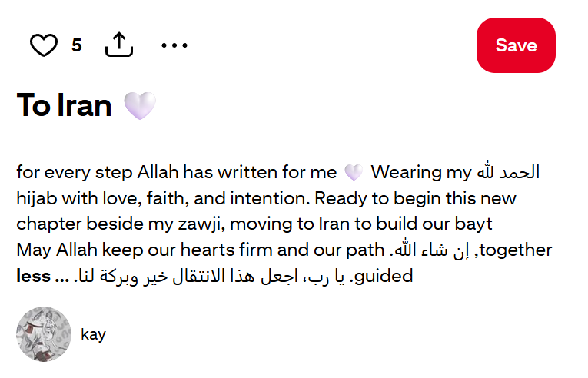The width and height of the screenshot is (588, 378).
Task: Open the three-dot more options menu
Action: point(174,45)
